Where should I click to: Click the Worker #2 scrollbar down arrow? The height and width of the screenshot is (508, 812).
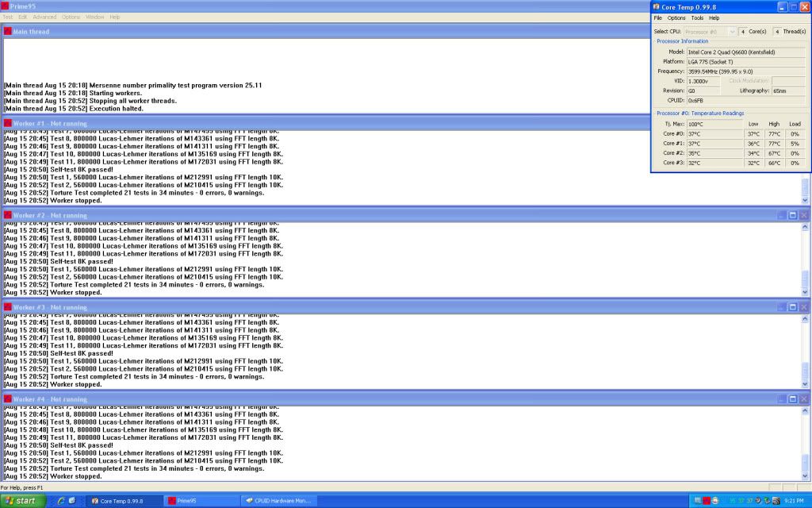[806, 292]
